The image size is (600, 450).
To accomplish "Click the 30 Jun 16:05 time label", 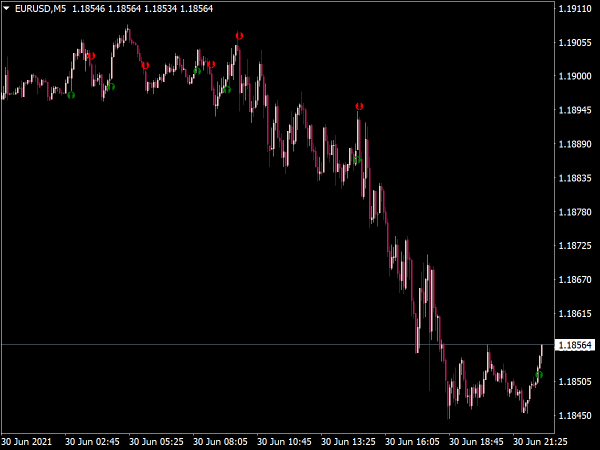I will pos(412,442).
